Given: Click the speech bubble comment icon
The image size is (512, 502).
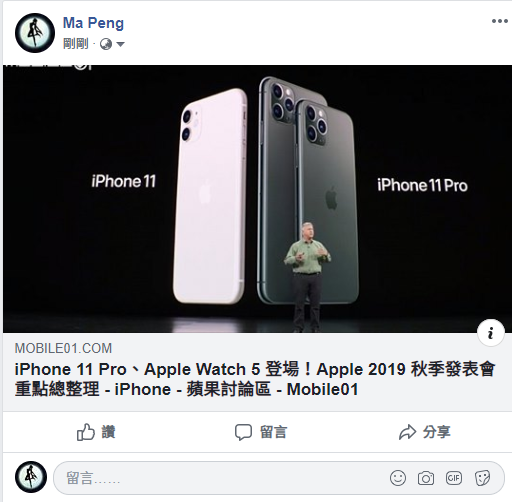Looking at the screenshot, I should coord(243,432).
